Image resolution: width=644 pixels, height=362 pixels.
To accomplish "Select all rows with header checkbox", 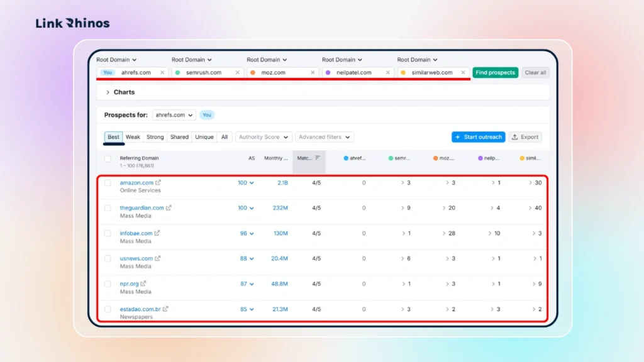I will coord(108,159).
